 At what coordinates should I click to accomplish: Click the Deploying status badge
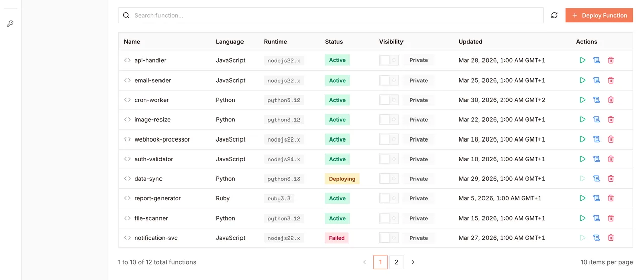342,179
